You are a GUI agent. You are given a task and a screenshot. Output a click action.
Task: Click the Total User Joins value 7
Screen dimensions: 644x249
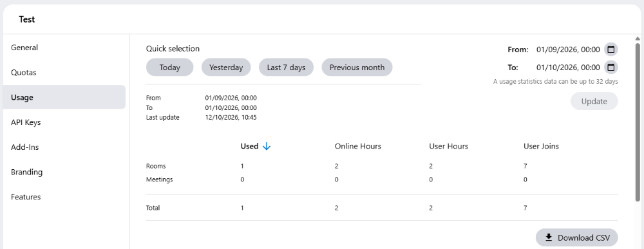[x=526, y=208]
